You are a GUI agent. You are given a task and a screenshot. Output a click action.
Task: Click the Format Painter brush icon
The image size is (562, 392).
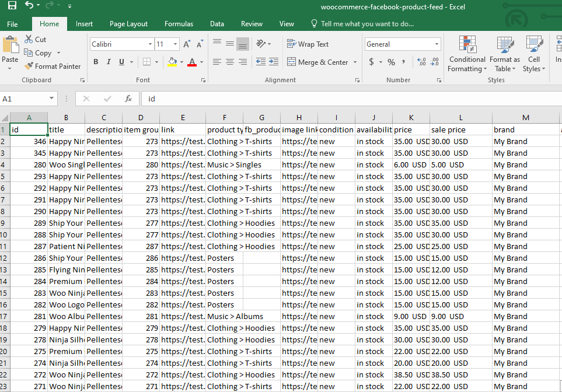pos(29,66)
